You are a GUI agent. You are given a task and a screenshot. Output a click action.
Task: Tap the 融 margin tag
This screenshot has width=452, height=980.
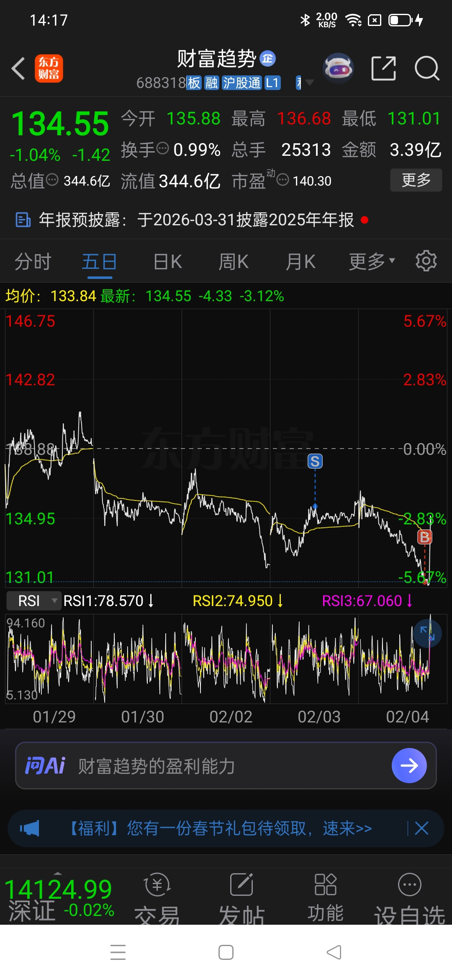(211, 83)
